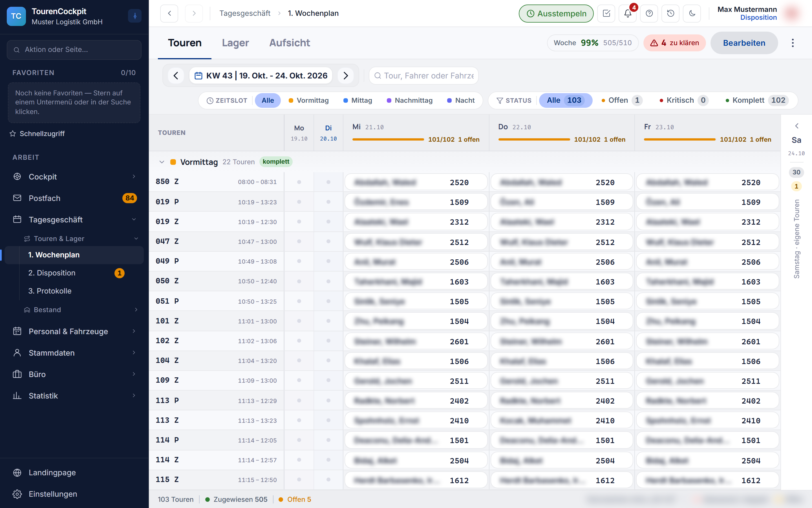Image resolution: width=812 pixels, height=508 pixels.
Task: Go forward with the right arrow button
Action: [x=194, y=14]
